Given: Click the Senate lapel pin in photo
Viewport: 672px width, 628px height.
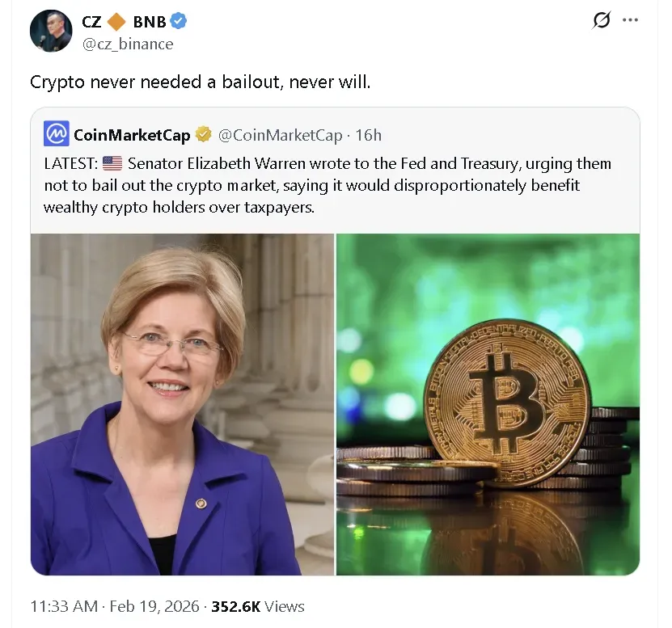Looking at the screenshot, I should (201, 504).
